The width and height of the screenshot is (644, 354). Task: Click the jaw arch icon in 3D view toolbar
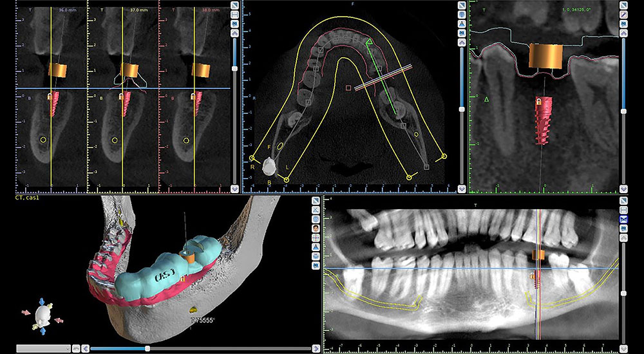316,256
